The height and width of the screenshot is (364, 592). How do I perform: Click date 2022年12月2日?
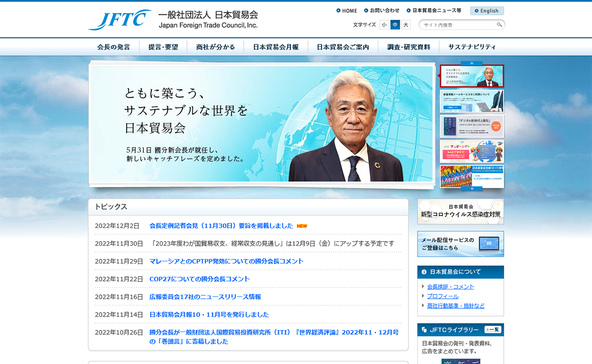[117, 226]
